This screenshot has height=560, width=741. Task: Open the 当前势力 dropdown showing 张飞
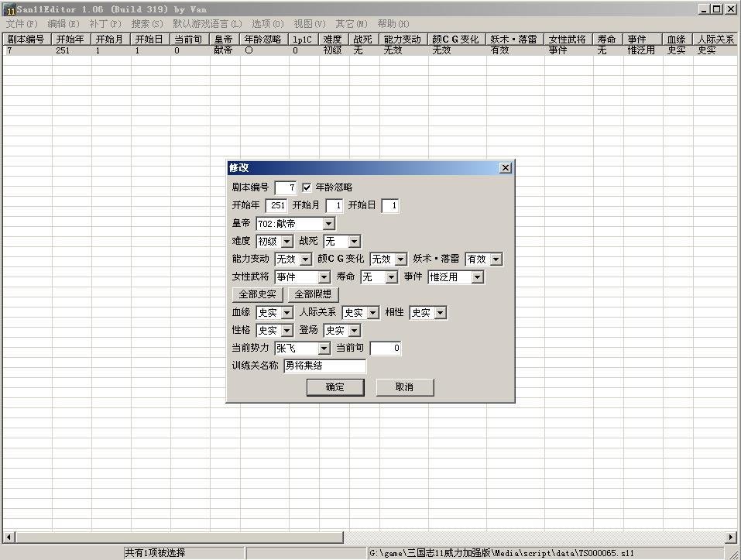pos(324,349)
